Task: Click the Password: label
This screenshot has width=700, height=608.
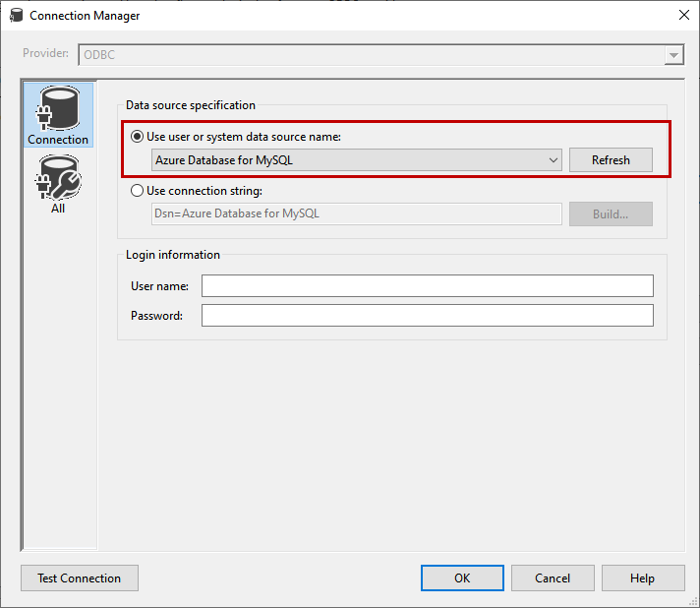Action: (156, 316)
